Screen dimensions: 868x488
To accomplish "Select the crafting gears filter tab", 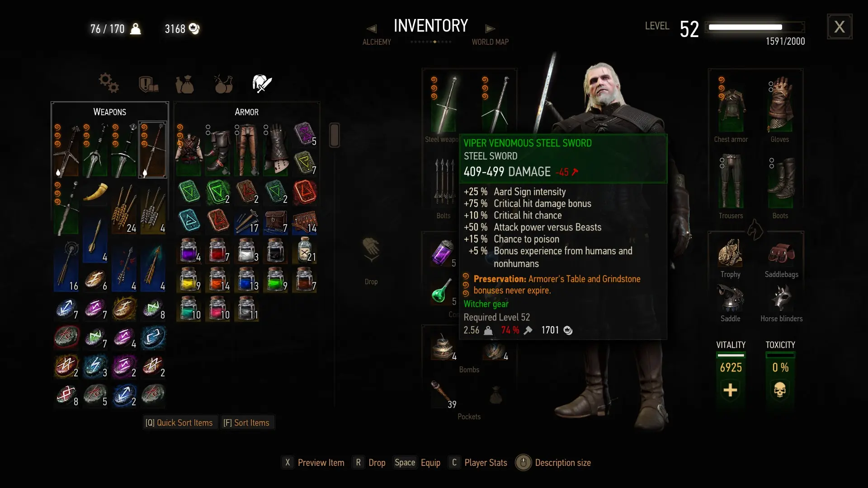I will pos(109,83).
